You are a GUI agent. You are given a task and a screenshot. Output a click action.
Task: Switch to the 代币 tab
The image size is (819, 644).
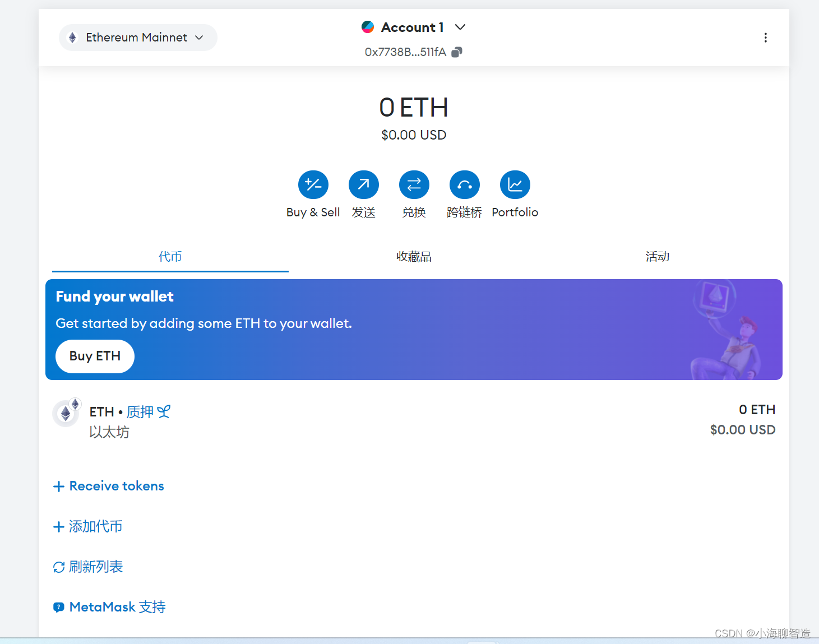coord(170,257)
